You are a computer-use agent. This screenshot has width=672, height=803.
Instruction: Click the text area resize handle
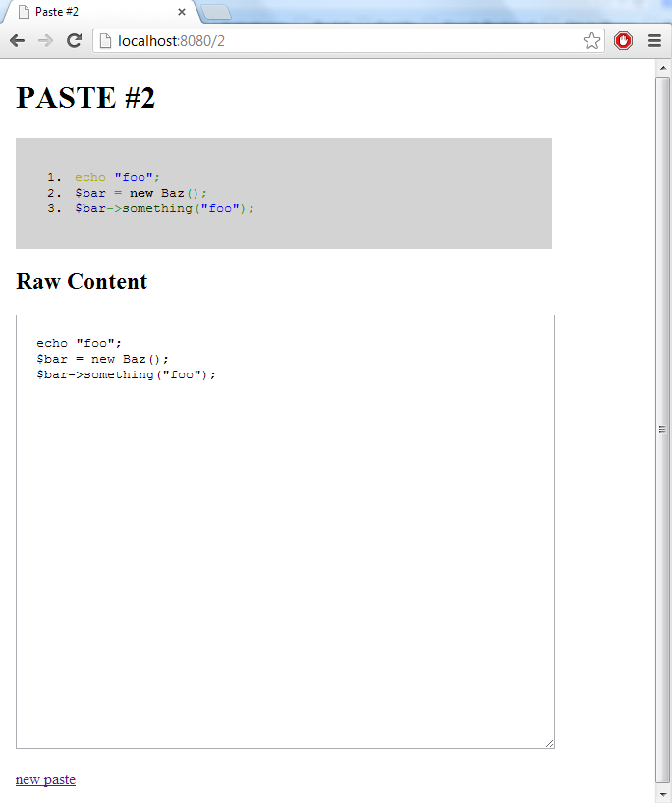[x=549, y=743]
